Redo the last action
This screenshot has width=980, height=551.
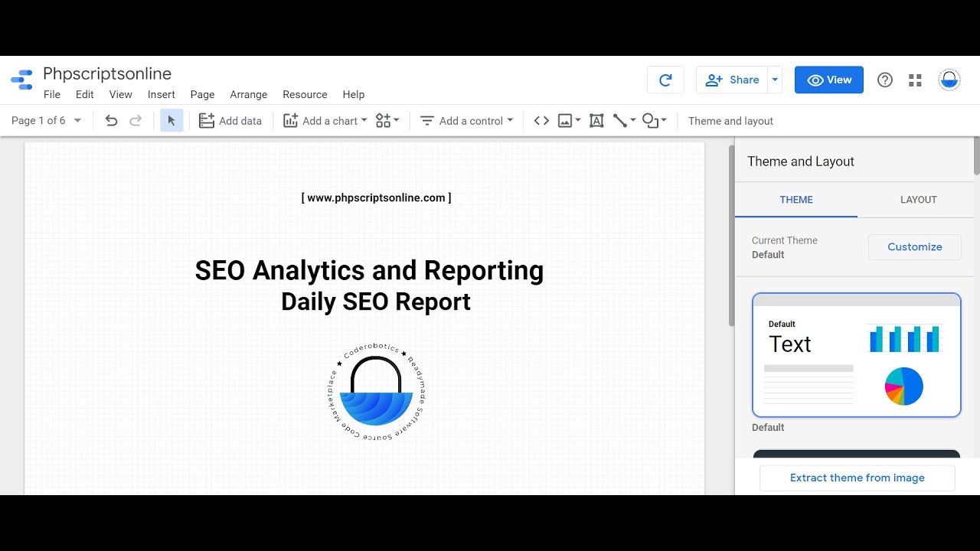pyautogui.click(x=136, y=120)
